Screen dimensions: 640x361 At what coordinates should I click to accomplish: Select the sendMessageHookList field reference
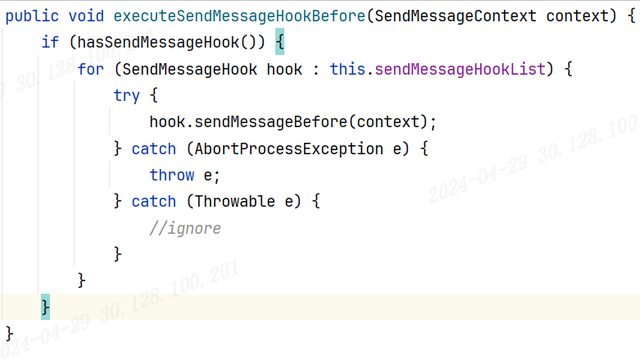point(460,69)
